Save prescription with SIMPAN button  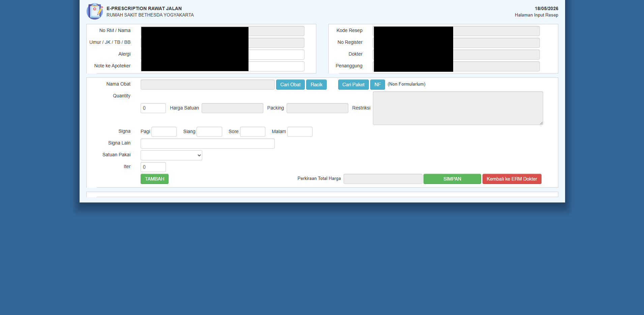(x=452, y=179)
